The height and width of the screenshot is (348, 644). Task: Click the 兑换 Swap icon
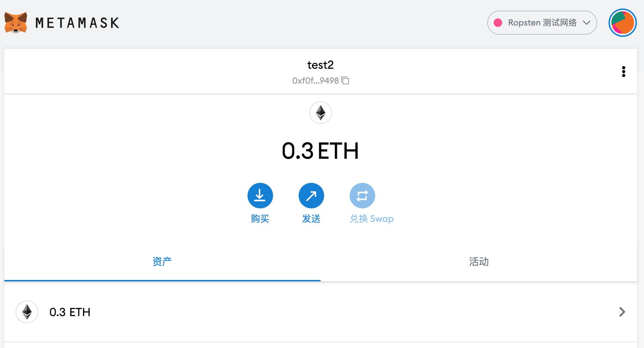point(362,195)
